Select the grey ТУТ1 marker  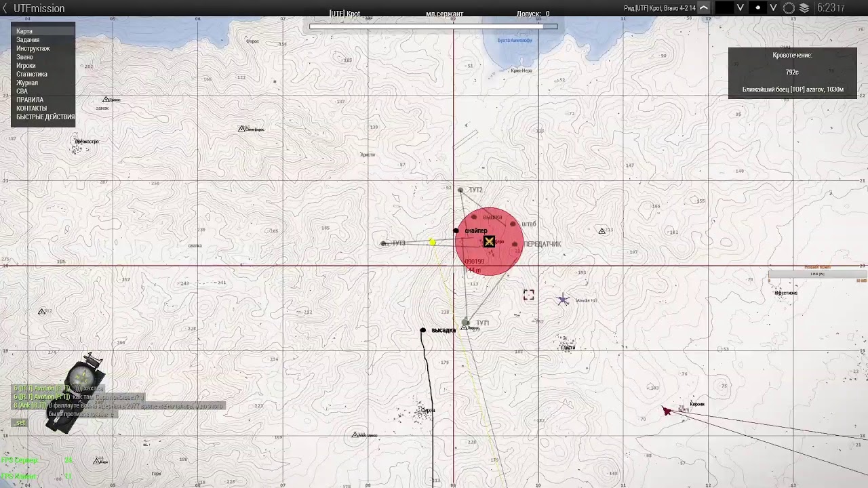[465, 323]
